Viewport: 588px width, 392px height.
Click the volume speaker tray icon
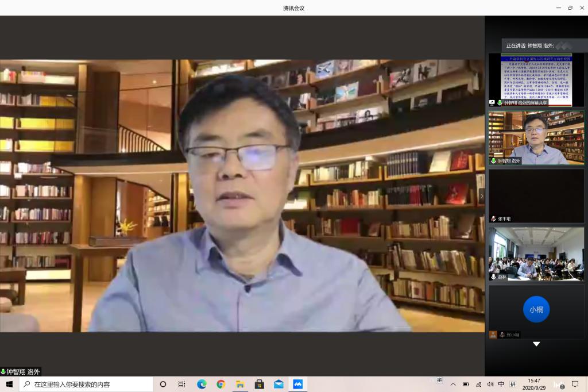pos(490,384)
